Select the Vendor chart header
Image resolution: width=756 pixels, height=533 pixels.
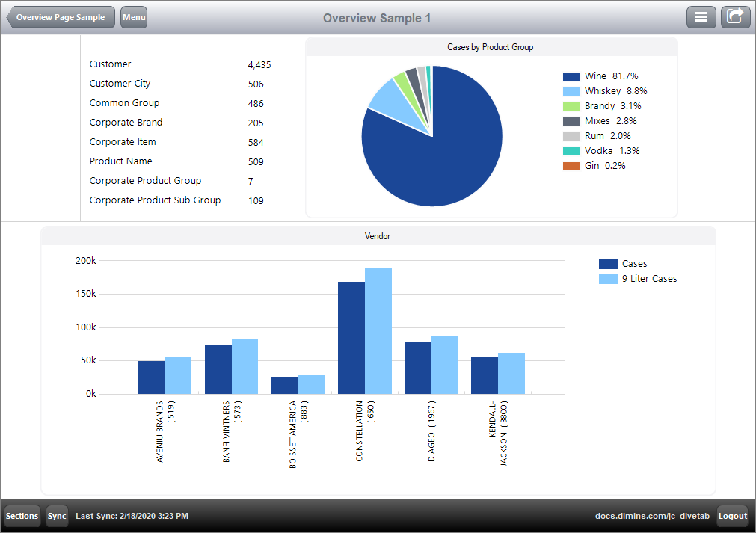pyautogui.click(x=378, y=235)
